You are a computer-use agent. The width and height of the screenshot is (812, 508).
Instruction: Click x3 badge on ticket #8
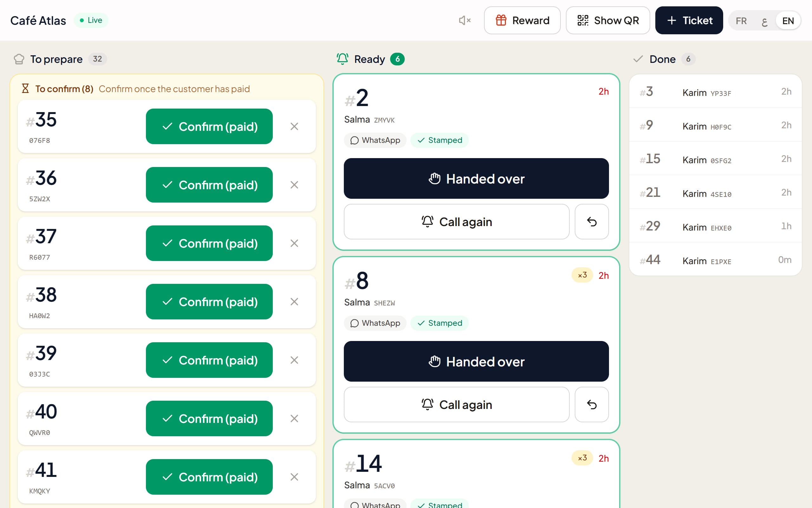(582, 275)
